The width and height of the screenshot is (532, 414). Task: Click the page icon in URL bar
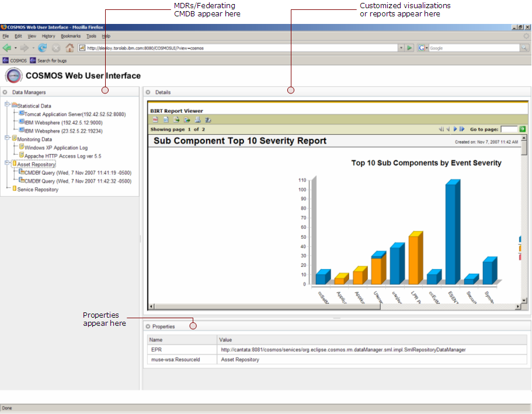[x=82, y=48]
